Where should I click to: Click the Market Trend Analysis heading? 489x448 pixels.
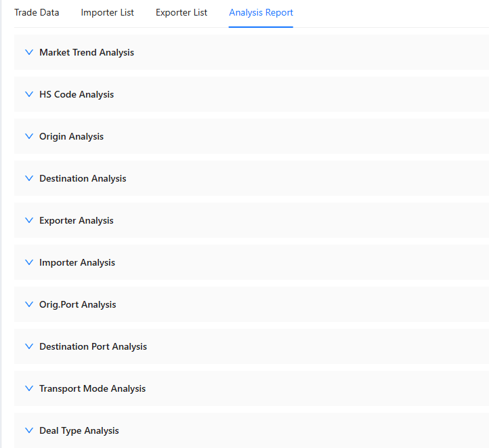click(x=87, y=52)
